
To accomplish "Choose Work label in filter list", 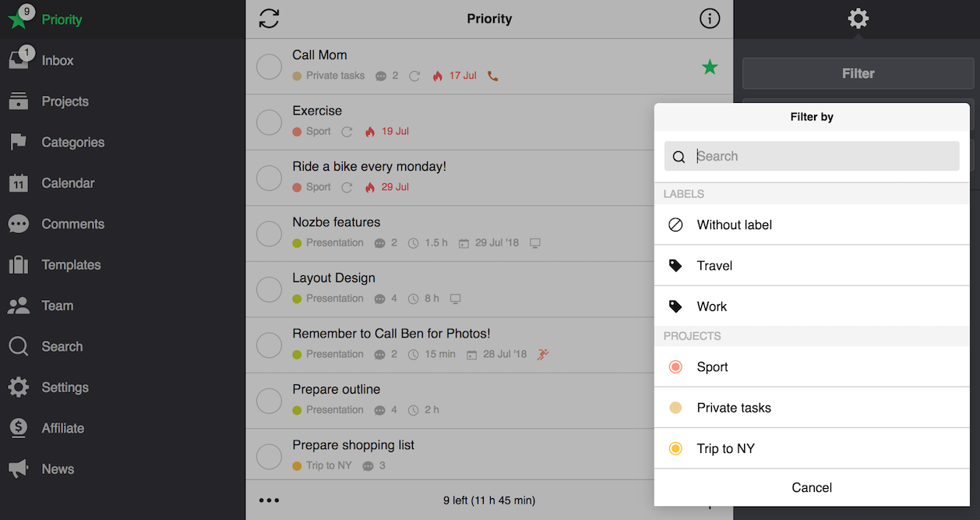I will coord(812,306).
